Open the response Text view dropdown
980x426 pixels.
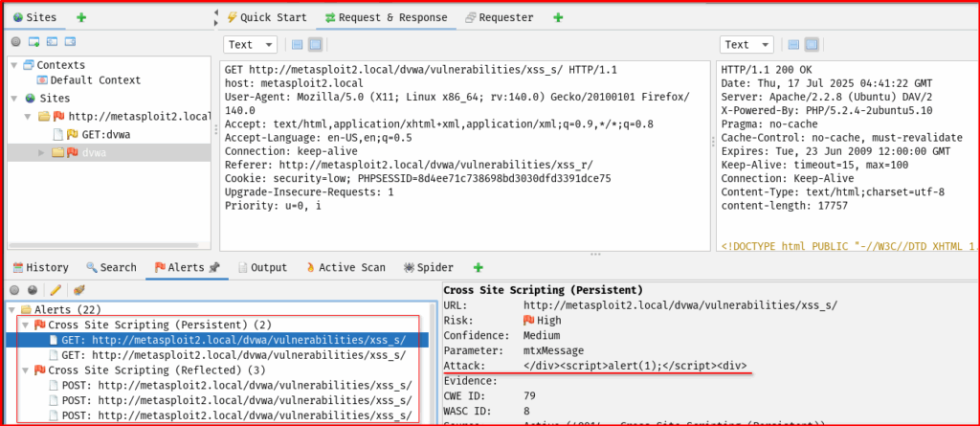(x=746, y=44)
